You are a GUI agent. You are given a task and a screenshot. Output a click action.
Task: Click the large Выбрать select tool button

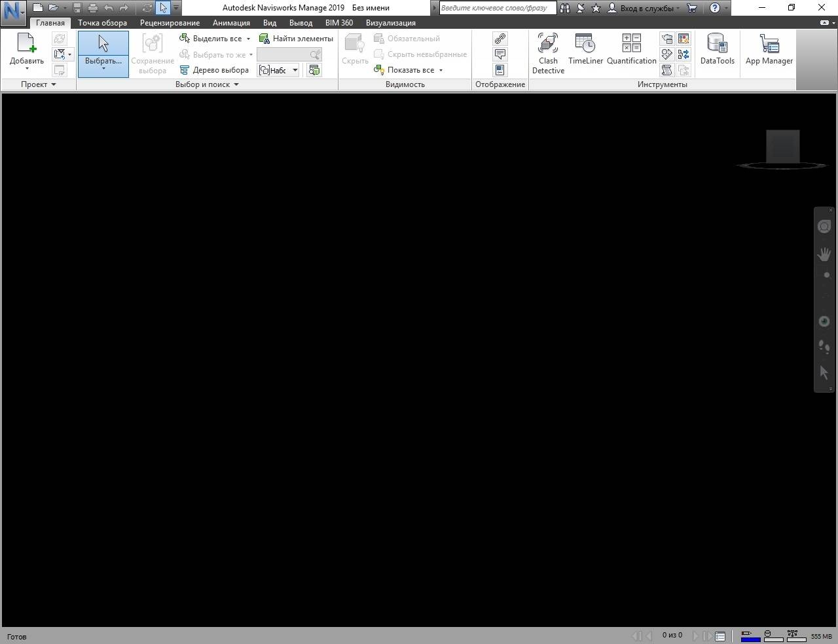[x=103, y=54]
